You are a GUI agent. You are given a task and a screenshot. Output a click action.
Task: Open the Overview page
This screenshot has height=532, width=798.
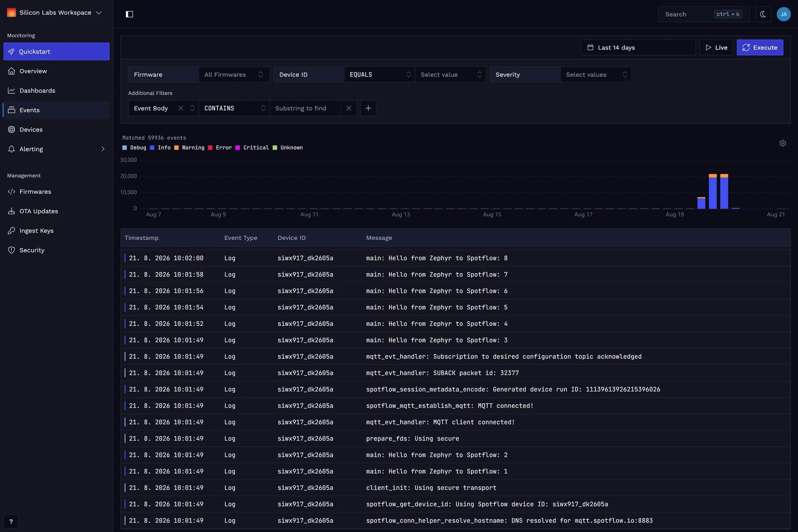[57, 71]
